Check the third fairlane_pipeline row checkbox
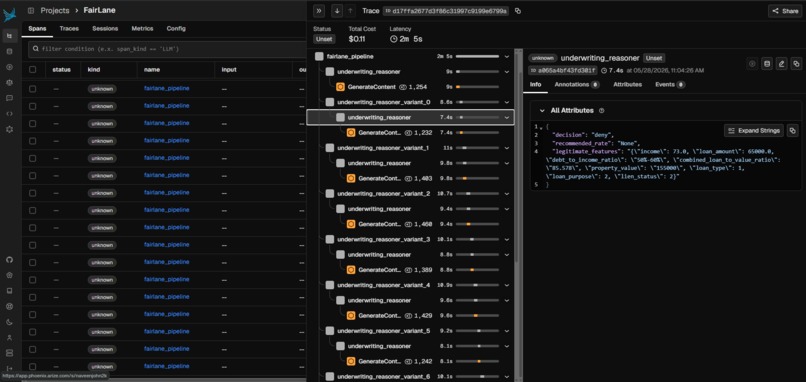806x382 pixels. pyautogui.click(x=33, y=123)
